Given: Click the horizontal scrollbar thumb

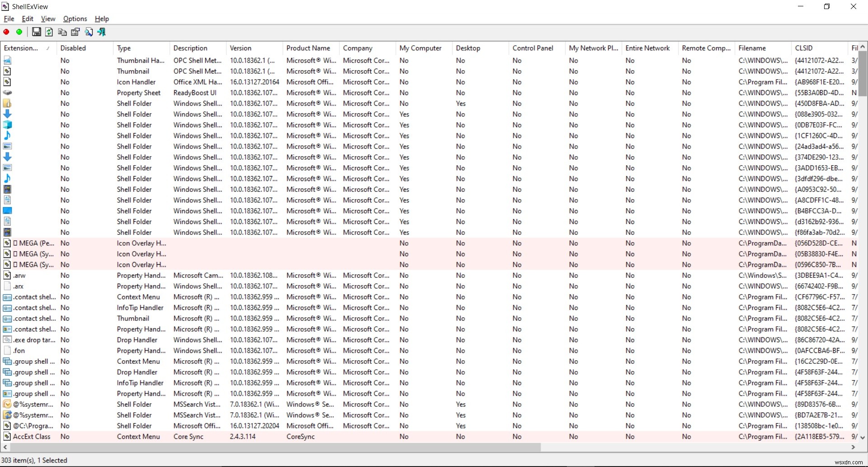Looking at the screenshot, I should (275, 447).
